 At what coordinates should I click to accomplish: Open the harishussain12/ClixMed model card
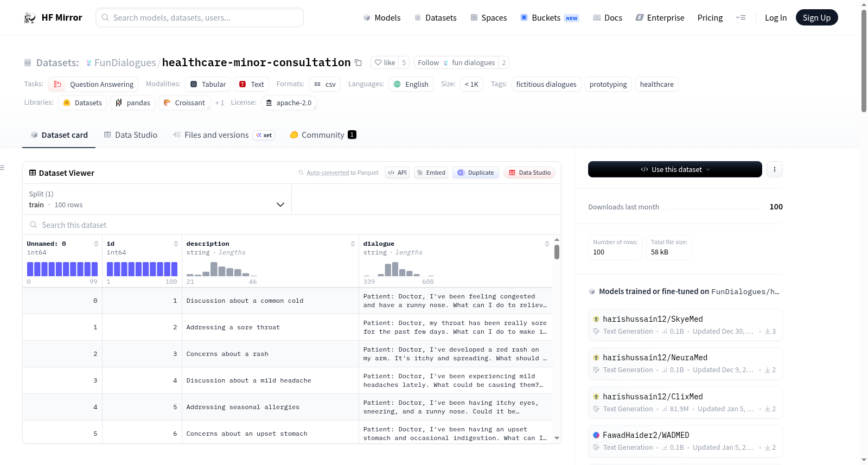click(685, 403)
